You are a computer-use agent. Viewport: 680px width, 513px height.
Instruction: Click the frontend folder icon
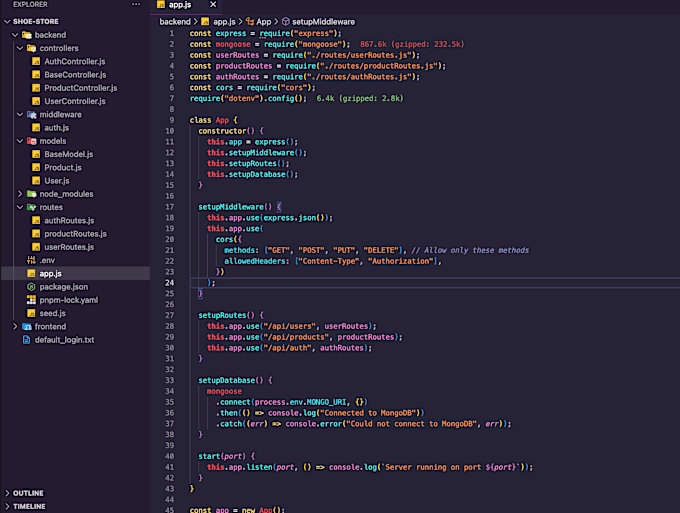27,327
